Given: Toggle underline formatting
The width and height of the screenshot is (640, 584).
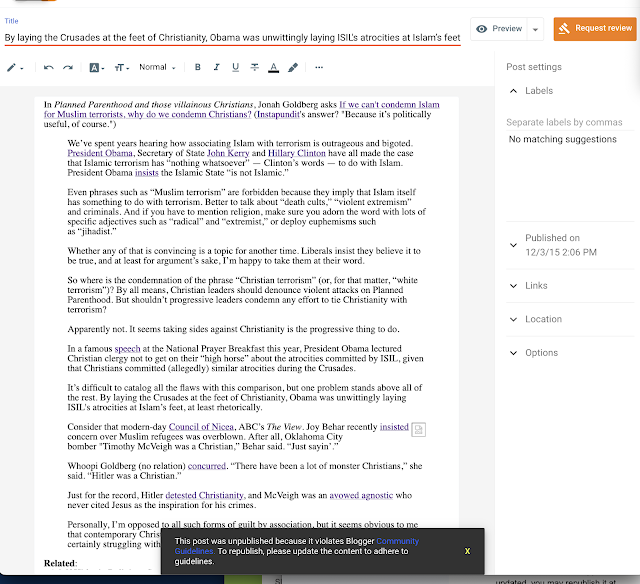Looking at the screenshot, I should [x=236, y=67].
